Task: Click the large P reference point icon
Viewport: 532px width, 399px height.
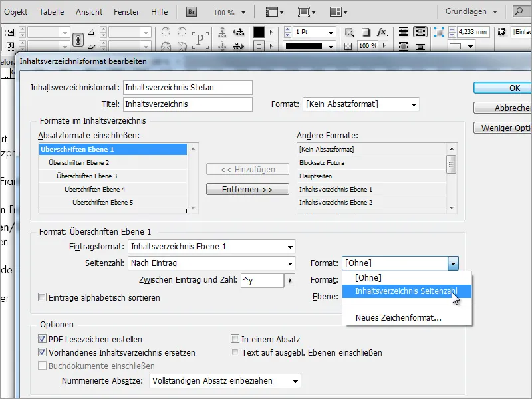Action: click(200, 40)
